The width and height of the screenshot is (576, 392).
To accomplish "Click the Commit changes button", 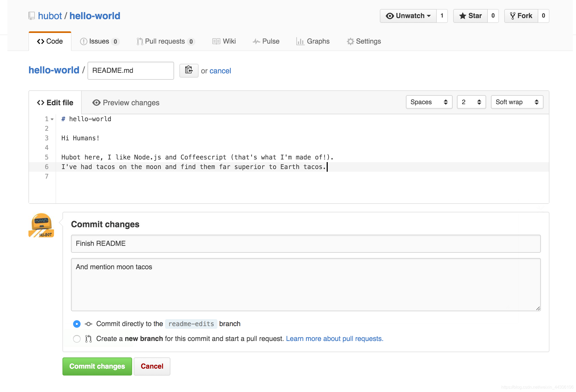I will (x=97, y=366).
